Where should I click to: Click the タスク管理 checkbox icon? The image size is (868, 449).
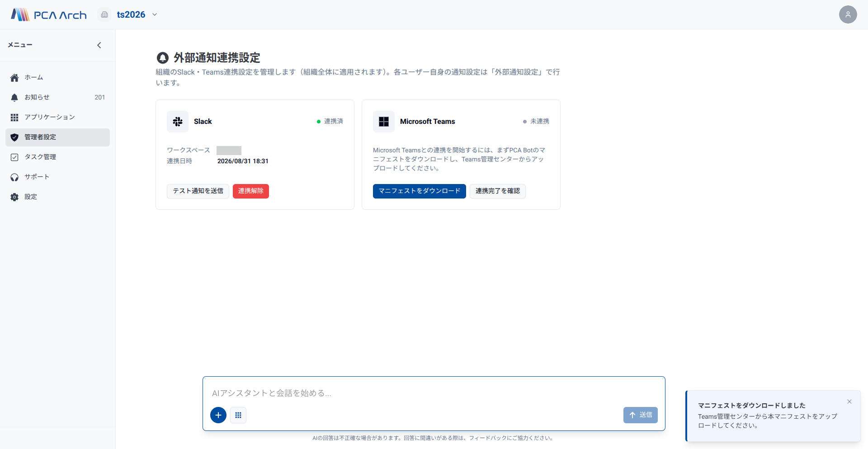14,157
